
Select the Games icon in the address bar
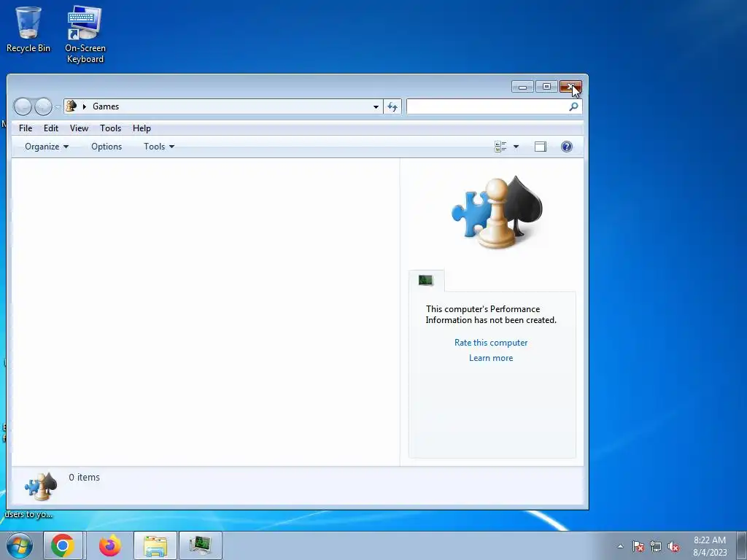[x=71, y=106]
